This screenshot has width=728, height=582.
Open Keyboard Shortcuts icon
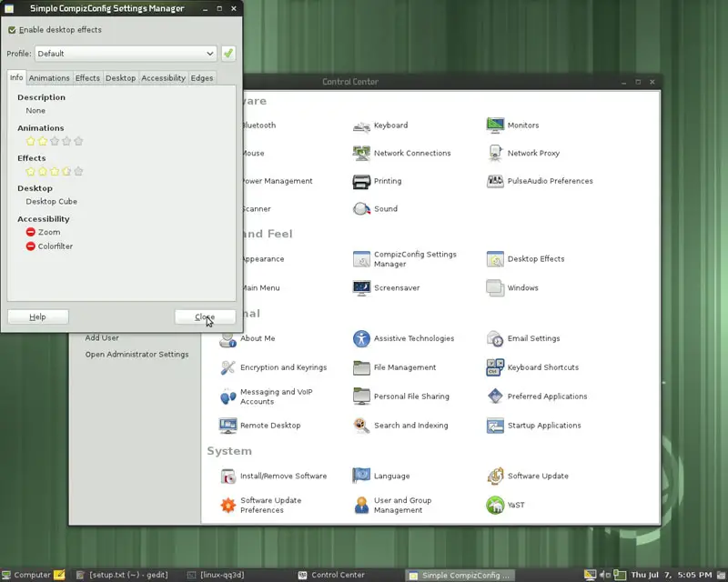495,367
